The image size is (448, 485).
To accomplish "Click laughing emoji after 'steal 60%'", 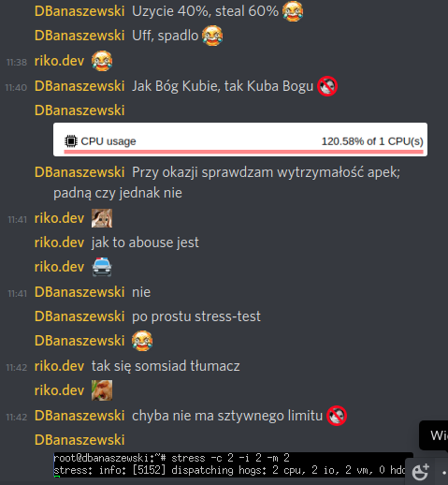I will coord(293,11).
